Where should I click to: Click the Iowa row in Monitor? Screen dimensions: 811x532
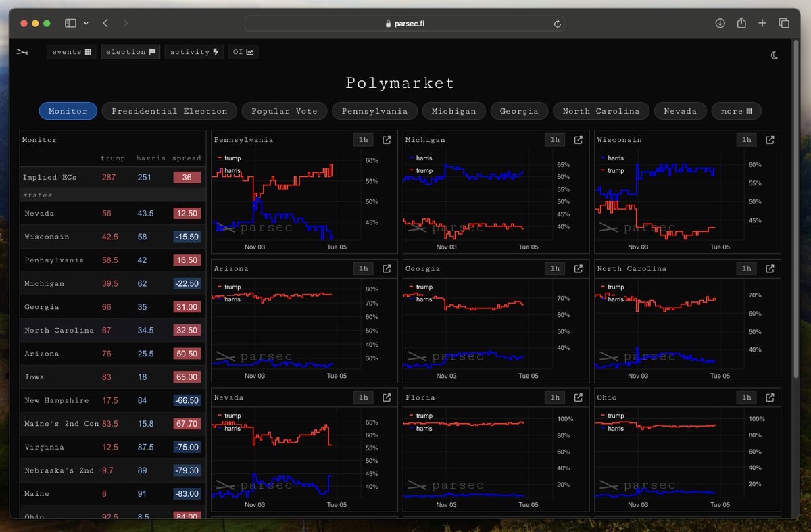113,377
